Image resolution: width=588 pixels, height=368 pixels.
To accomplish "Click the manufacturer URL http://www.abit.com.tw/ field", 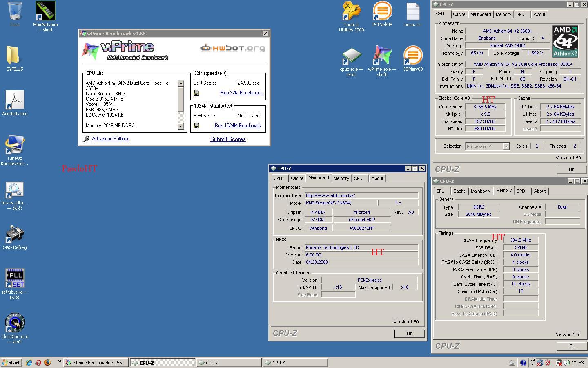I will point(361,195).
